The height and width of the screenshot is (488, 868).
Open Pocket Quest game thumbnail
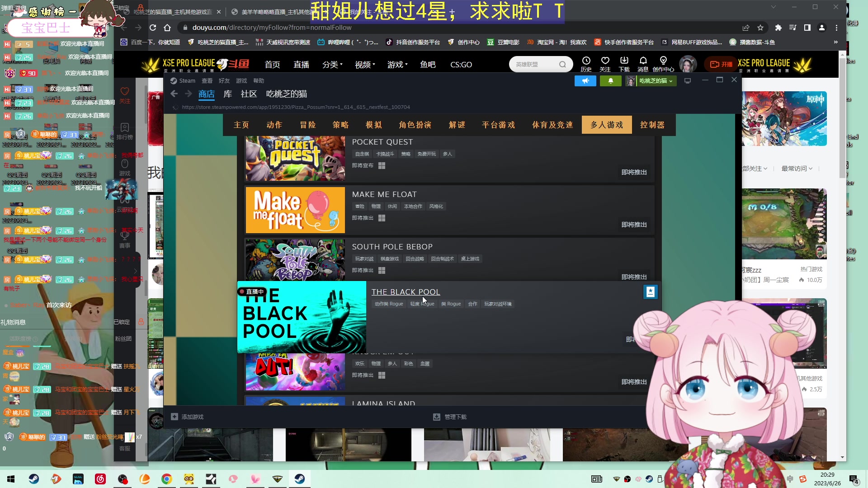295,158
